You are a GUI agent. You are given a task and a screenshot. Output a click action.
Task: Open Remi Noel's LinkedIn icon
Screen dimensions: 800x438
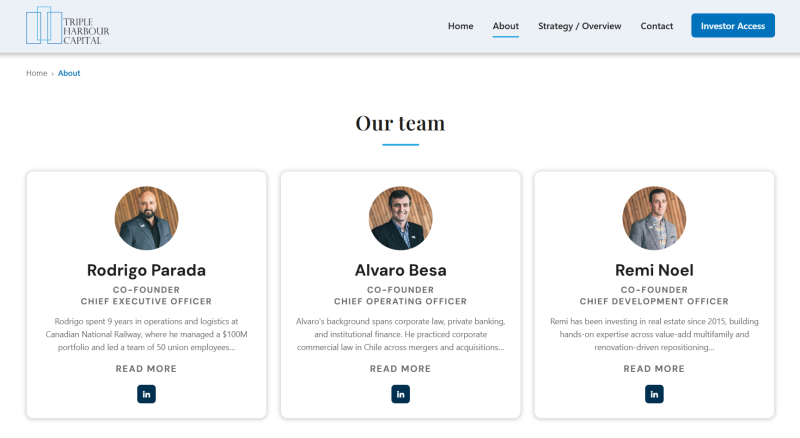coord(654,394)
